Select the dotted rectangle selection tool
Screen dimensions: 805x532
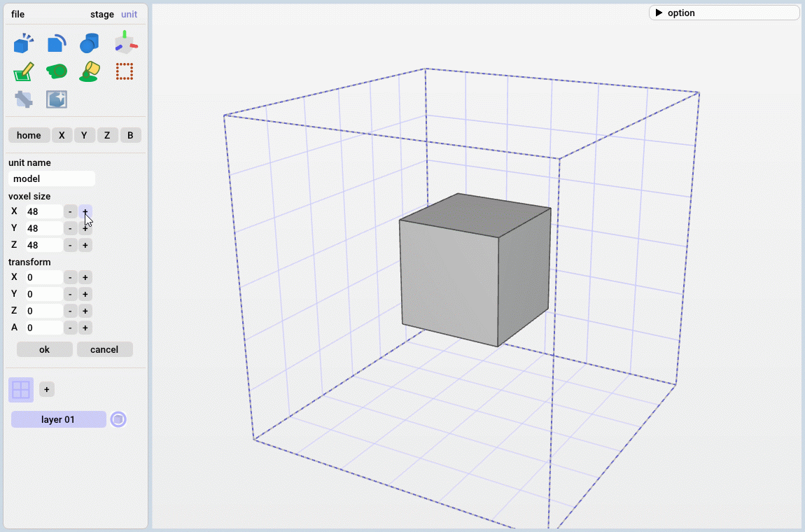(124, 71)
